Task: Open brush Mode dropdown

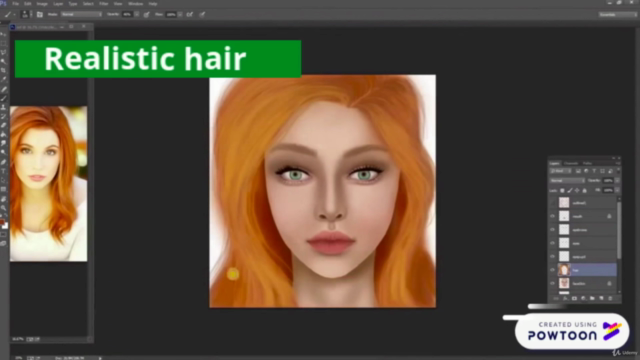Action: point(81,14)
